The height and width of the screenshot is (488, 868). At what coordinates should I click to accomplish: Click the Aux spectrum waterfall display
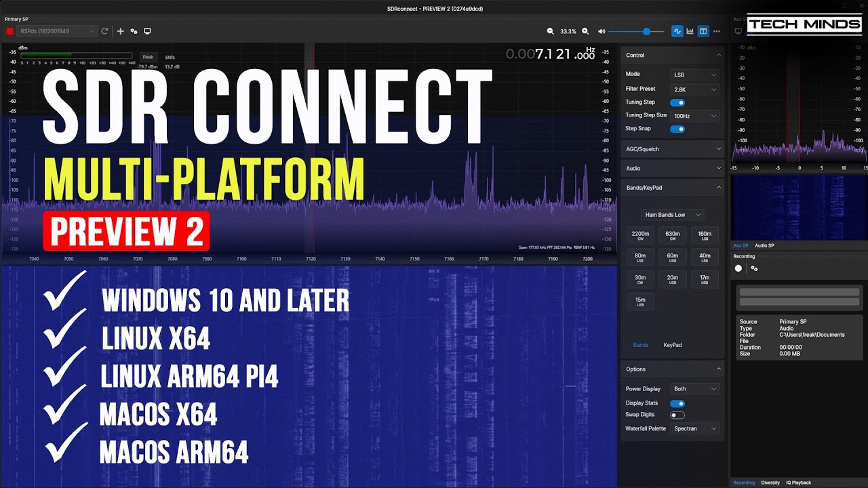click(x=799, y=207)
